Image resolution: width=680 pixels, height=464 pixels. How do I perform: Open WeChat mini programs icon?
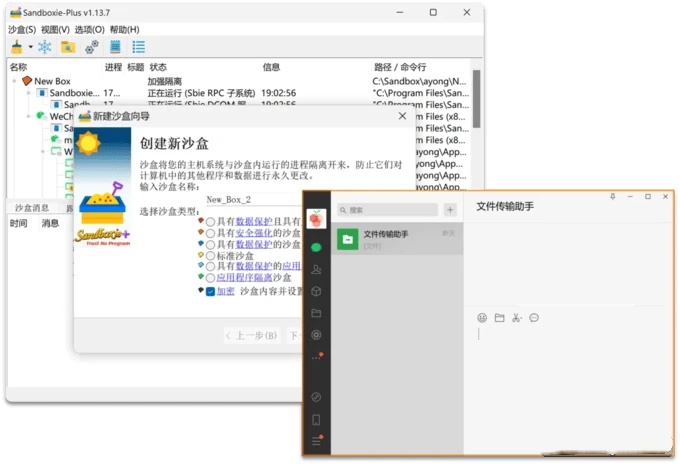pos(316,397)
